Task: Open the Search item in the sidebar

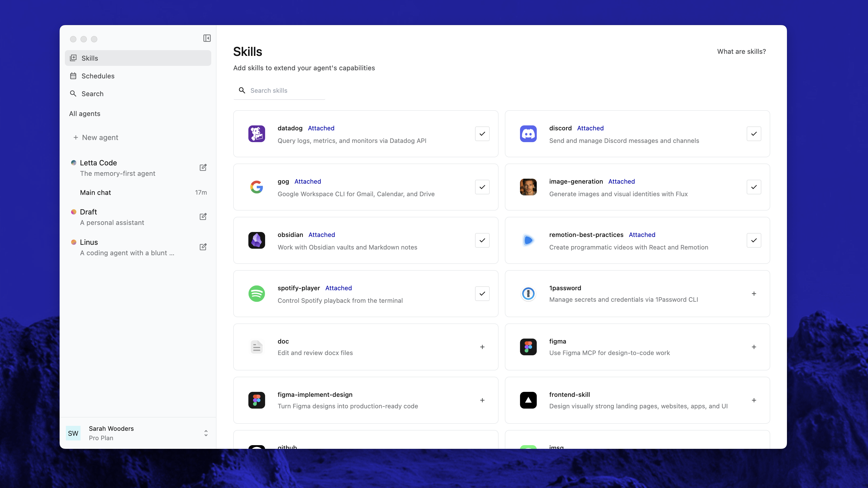Action: 92,94
